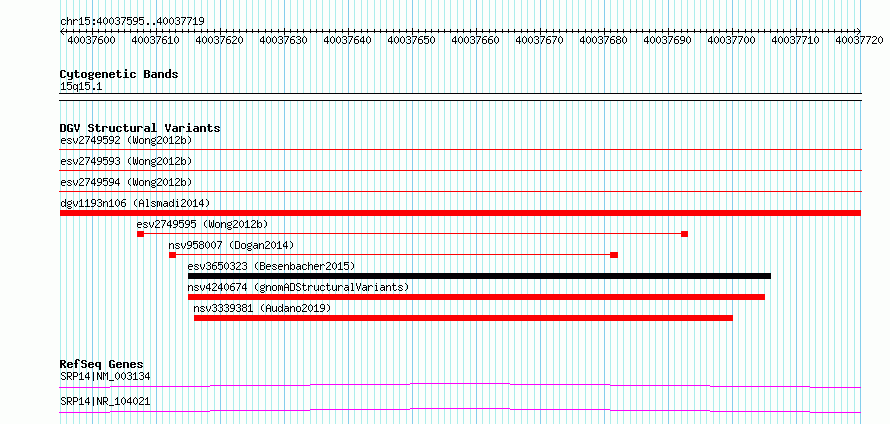Click ruler tick label 40037700

click(732, 40)
